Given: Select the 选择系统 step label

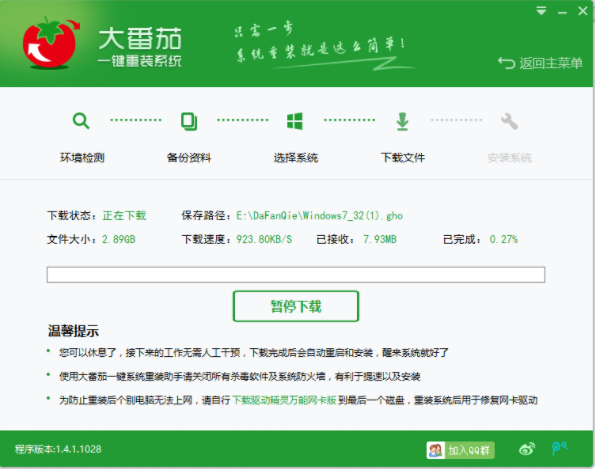Looking at the screenshot, I should [296, 157].
